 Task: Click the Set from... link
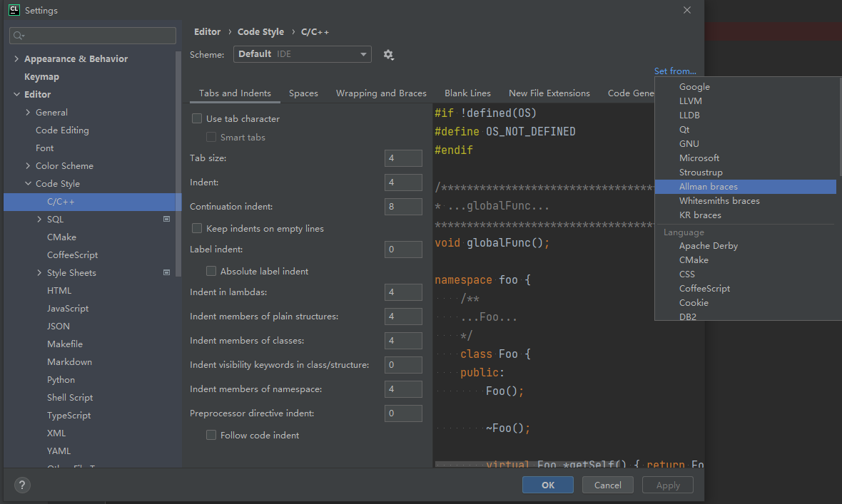[675, 71]
